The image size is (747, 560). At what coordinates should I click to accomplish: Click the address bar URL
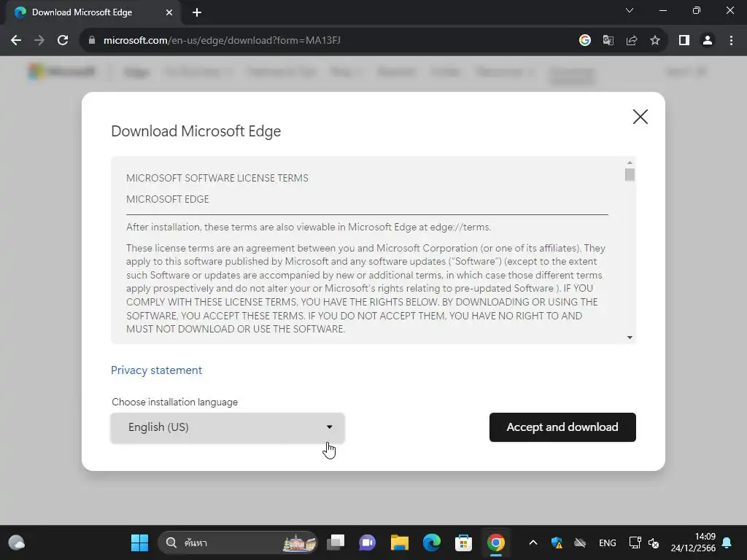tap(222, 41)
